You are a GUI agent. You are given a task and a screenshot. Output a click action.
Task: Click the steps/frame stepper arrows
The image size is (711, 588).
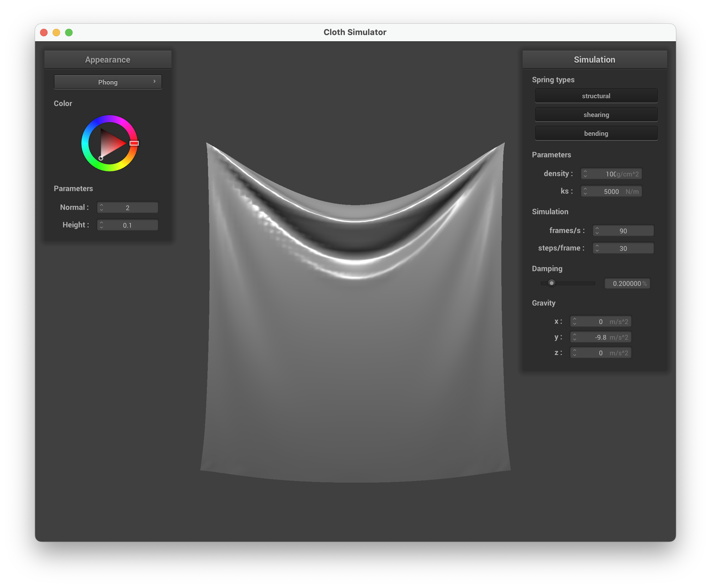point(597,248)
